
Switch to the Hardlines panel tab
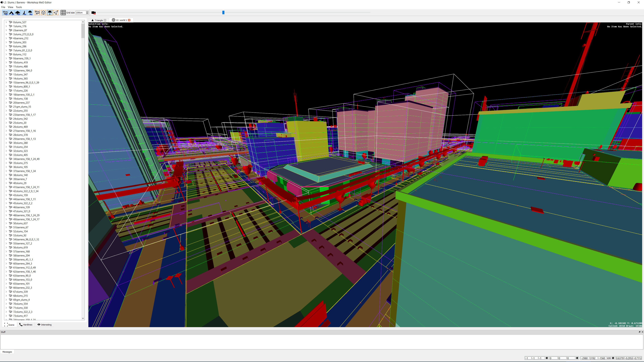click(26, 325)
